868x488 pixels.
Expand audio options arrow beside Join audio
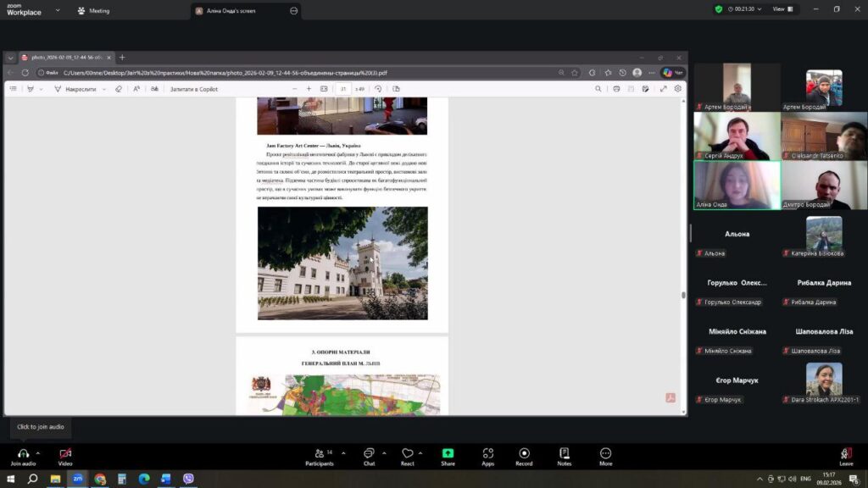point(38,452)
